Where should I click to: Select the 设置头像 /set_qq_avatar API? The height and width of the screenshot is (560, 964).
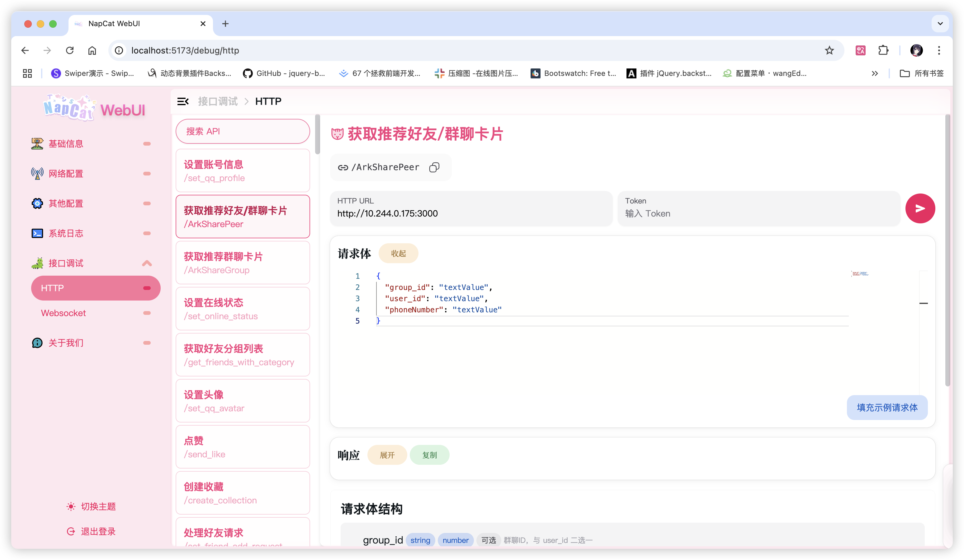243,401
